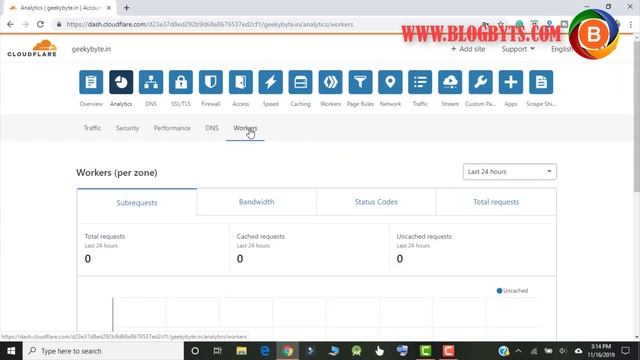The height and width of the screenshot is (360, 640).
Task: Reload the page with refresh icon
Action: click(x=40, y=24)
